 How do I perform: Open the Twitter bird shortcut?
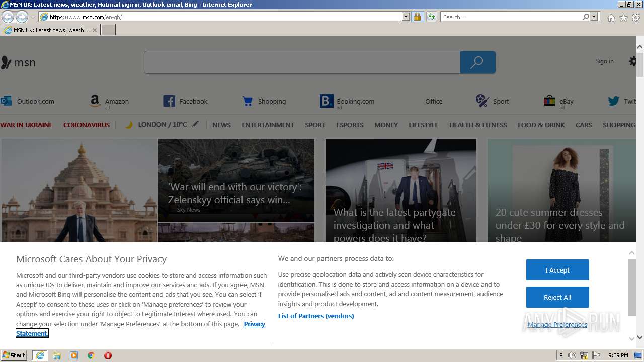tap(613, 101)
